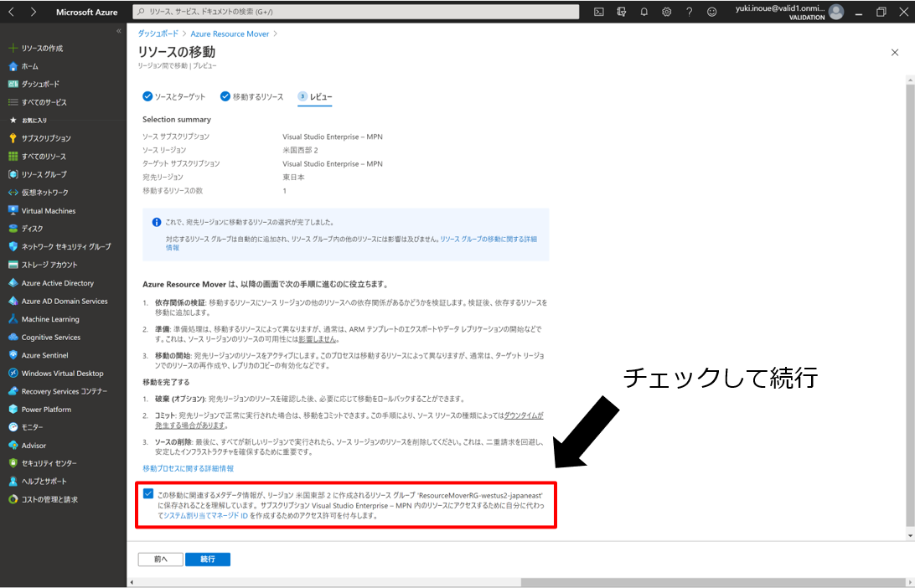This screenshot has width=915, height=588.
Task: Open the Recovery Services vault icon
Action: point(13,391)
